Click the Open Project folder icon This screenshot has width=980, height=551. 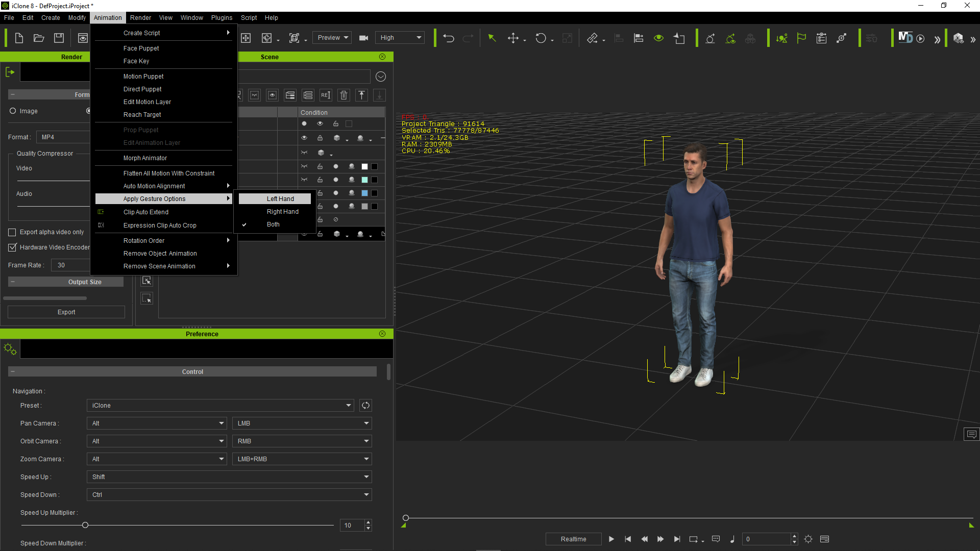tap(39, 38)
